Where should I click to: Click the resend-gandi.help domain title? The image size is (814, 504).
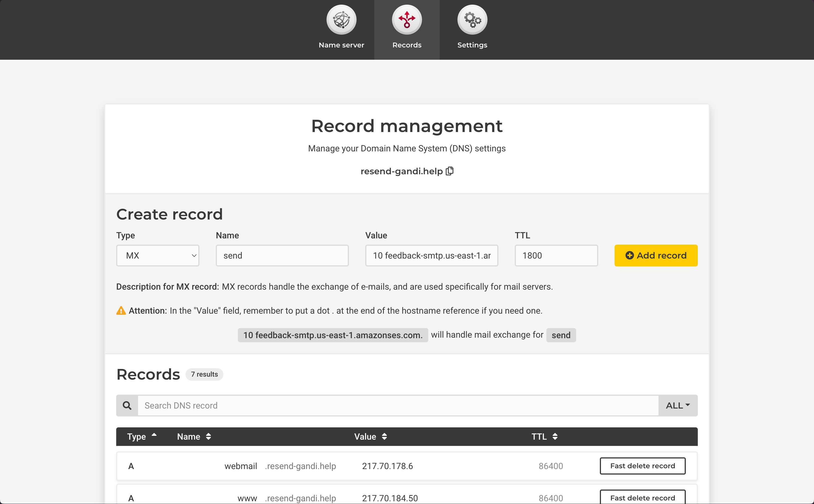[402, 171]
